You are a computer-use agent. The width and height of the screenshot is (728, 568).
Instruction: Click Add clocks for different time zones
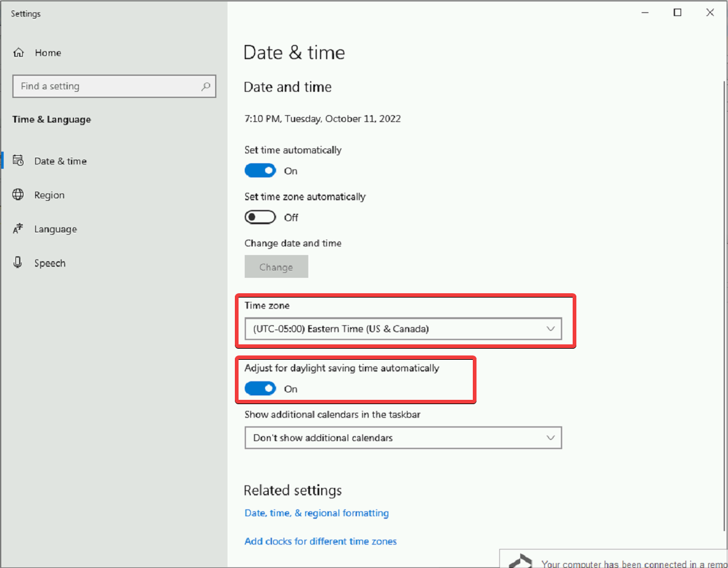(x=321, y=542)
